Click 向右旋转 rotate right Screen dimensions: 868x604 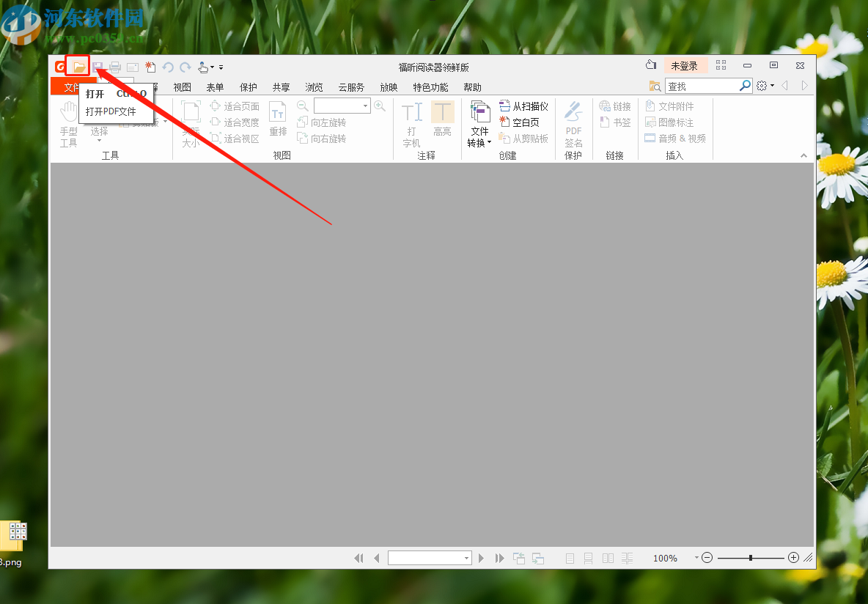[322, 139]
